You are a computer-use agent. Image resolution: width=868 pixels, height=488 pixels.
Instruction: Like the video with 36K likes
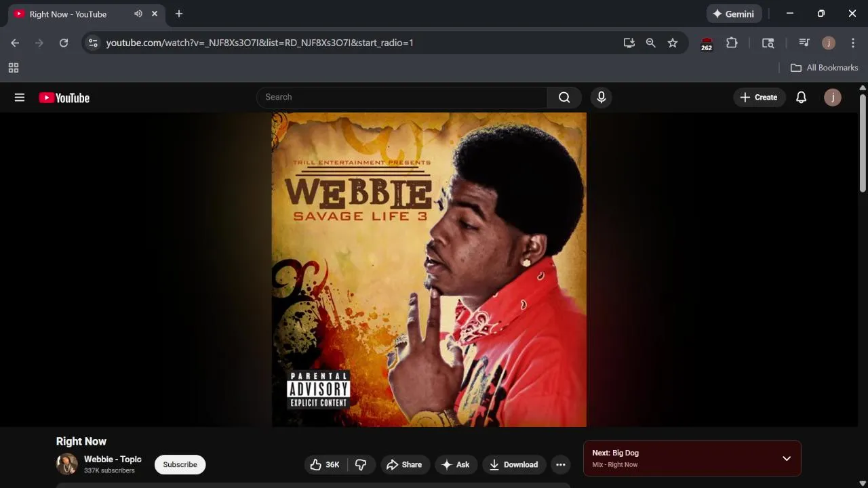pyautogui.click(x=325, y=464)
